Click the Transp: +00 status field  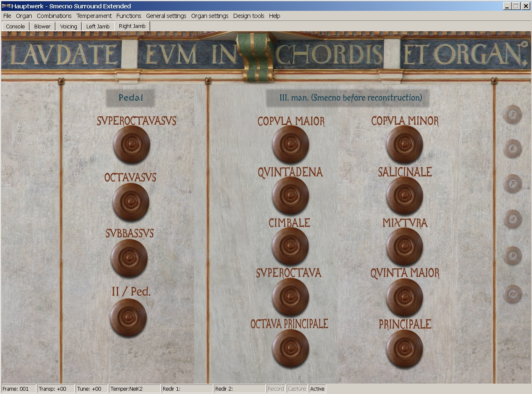click(x=55, y=389)
